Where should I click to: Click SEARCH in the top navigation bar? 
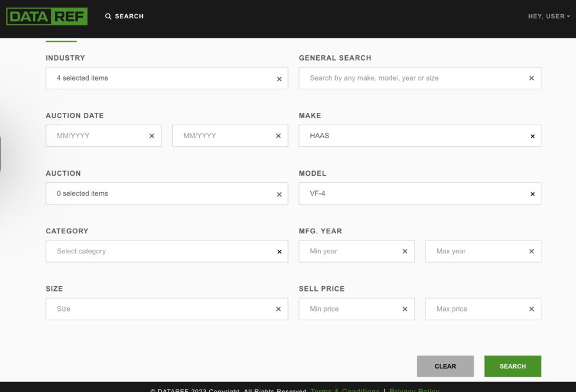pos(129,16)
